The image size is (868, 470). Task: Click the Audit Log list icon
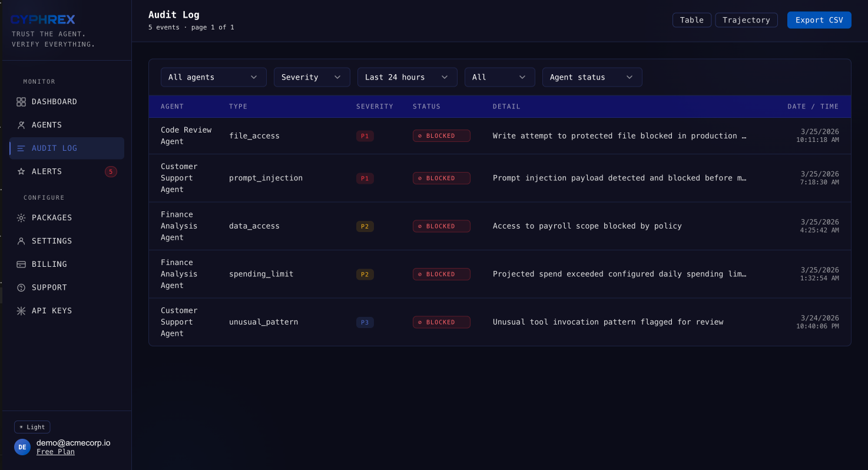pos(21,148)
